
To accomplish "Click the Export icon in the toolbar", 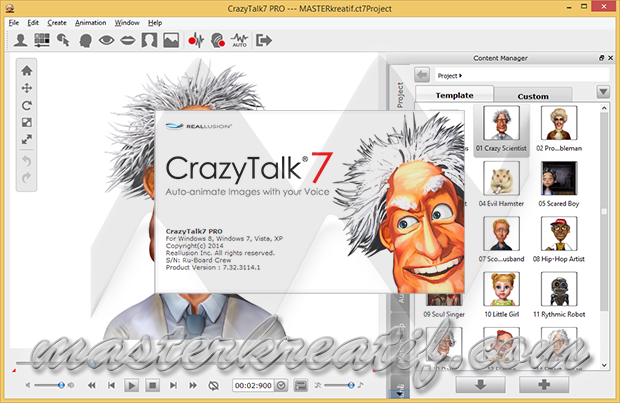I will point(264,41).
